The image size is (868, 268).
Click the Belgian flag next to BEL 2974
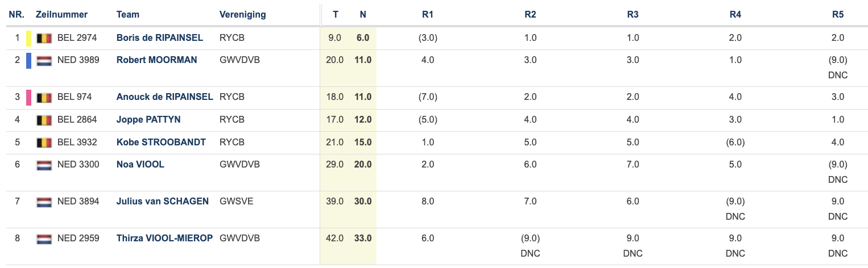(x=44, y=39)
